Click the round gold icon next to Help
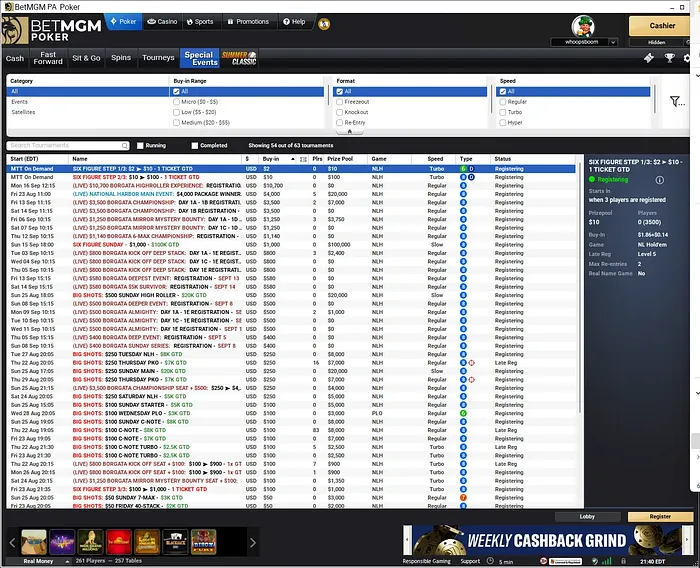700x568 pixels. tap(324, 24)
